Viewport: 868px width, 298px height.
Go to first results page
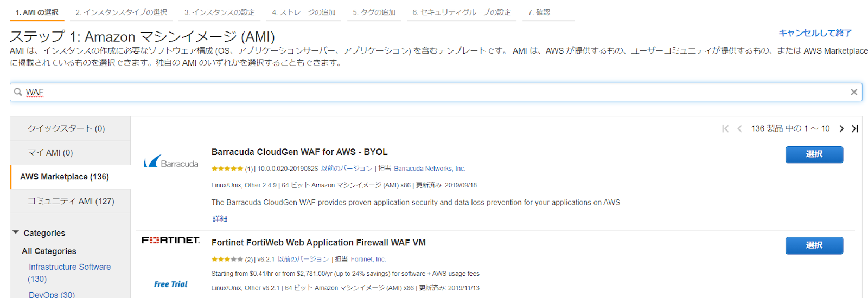pyautogui.click(x=725, y=128)
